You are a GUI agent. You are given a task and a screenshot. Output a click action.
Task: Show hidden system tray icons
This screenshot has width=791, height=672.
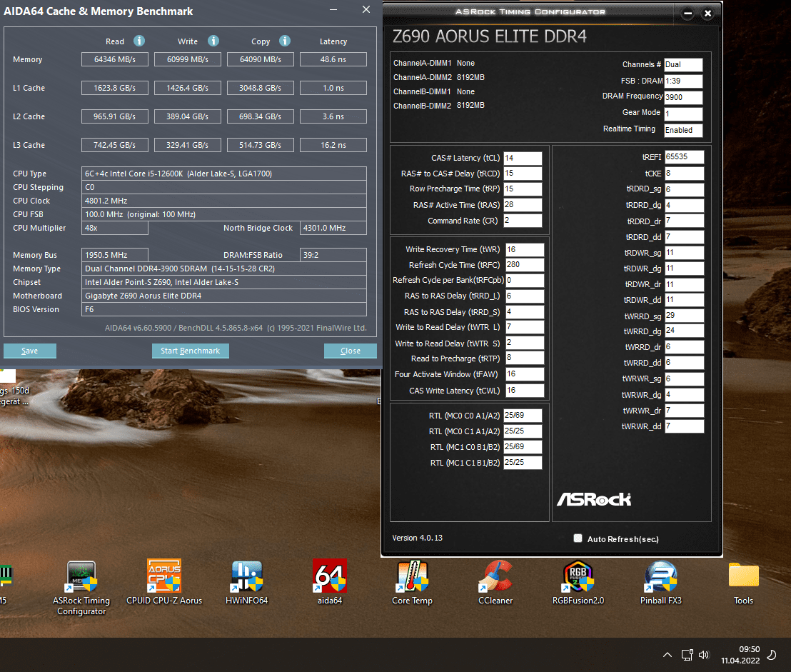click(x=667, y=655)
